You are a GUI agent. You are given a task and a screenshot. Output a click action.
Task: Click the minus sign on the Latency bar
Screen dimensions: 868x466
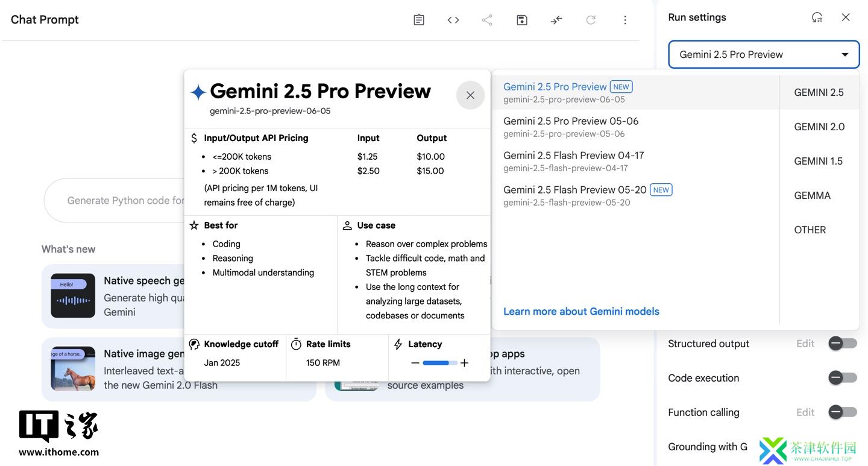click(x=415, y=363)
